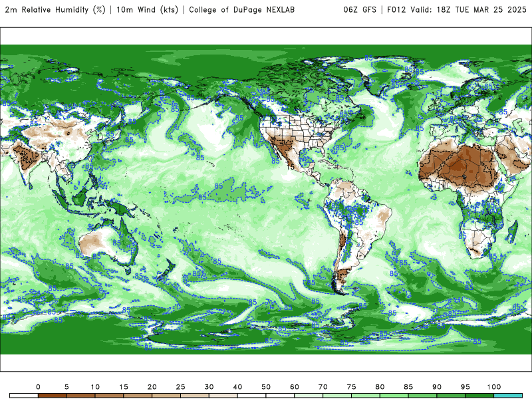
Task: Select the dark brown 0–5 legend swatch
Action: coord(53,396)
